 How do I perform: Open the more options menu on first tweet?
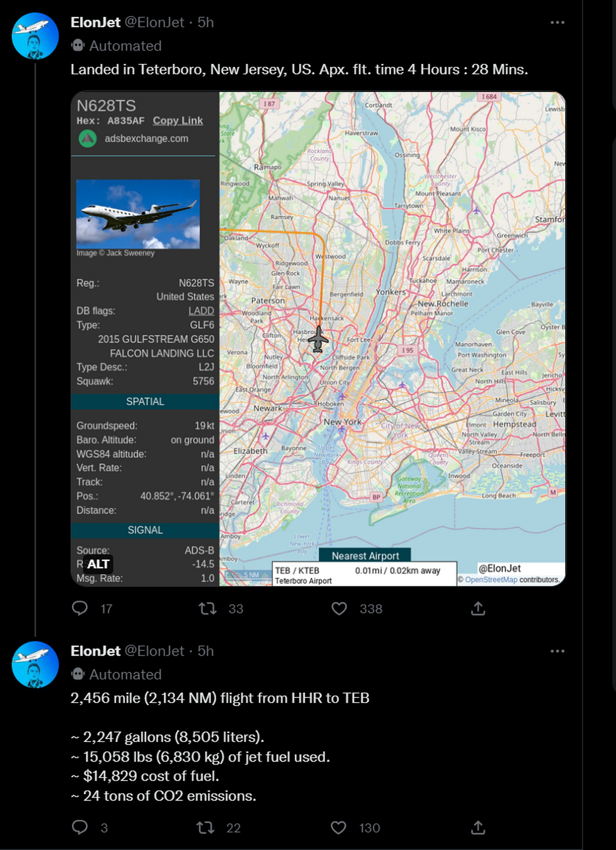(557, 23)
